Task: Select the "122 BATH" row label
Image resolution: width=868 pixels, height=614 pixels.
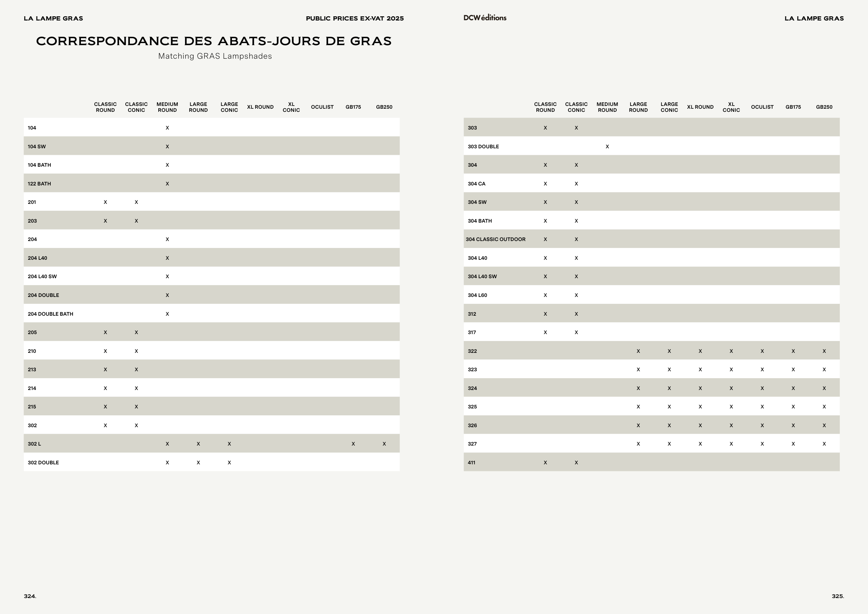Action: [39, 184]
